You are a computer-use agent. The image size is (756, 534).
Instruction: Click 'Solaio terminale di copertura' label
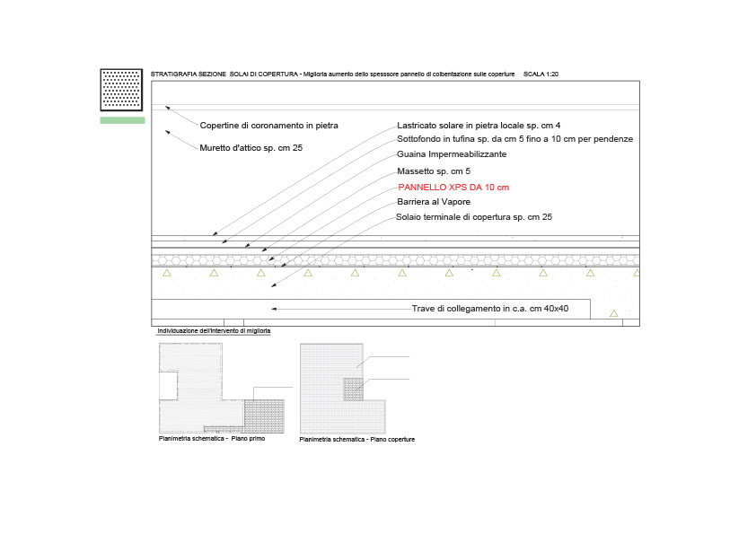(x=474, y=217)
